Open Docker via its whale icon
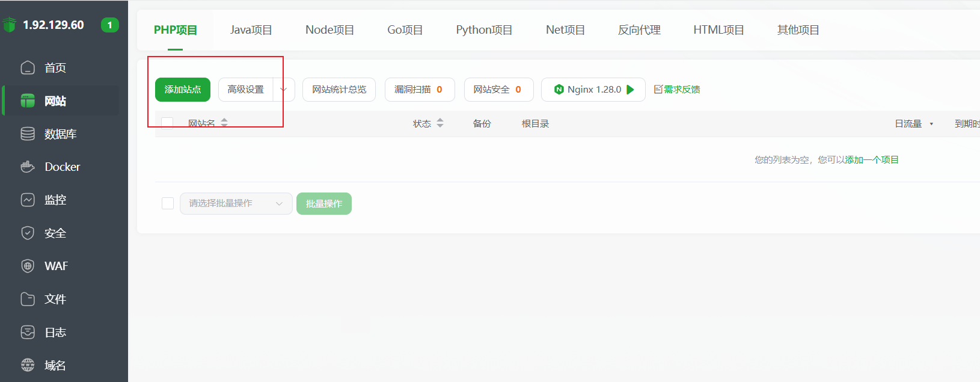 click(x=28, y=167)
